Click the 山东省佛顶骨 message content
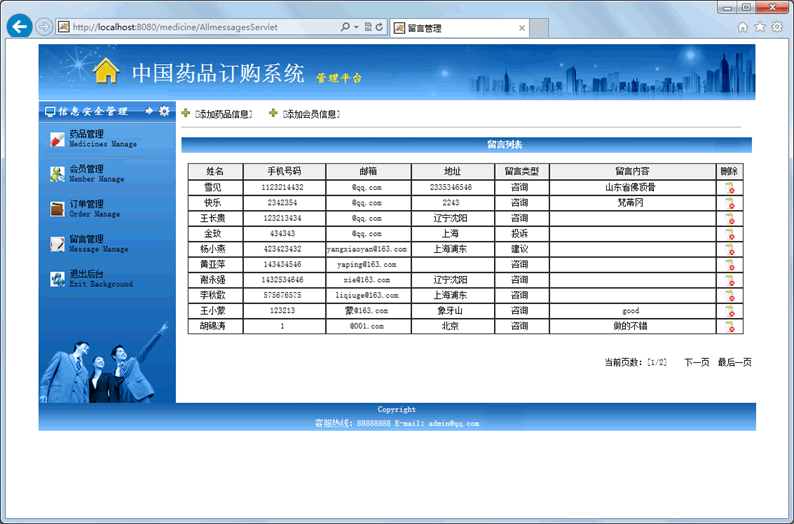794x524 pixels. (630, 187)
